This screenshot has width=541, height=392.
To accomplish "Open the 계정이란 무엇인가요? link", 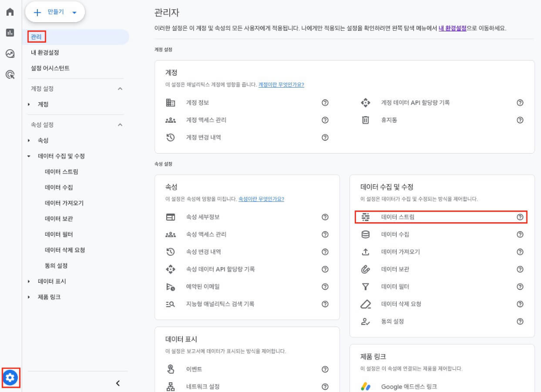I will 281,85.
